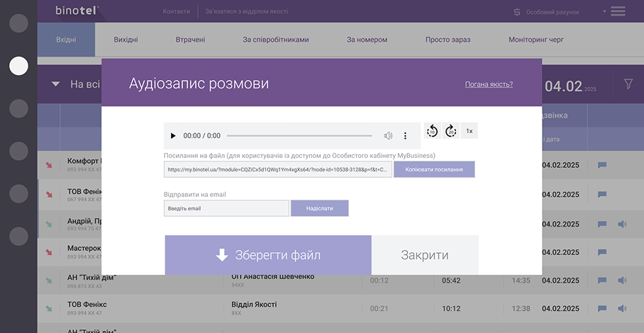This screenshot has height=333, width=644.
Task: Skip forward 20 seconds in recording
Action: pyautogui.click(x=450, y=131)
